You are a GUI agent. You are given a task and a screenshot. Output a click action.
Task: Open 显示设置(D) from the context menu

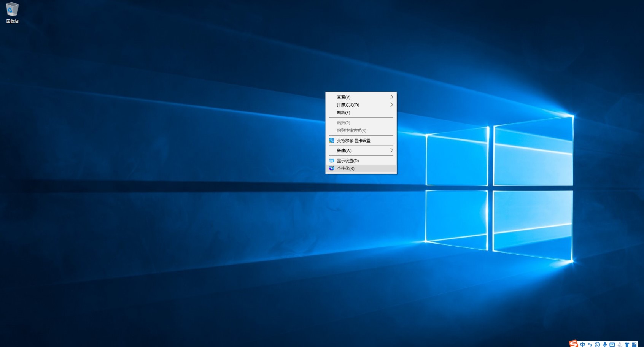coord(361,160)
